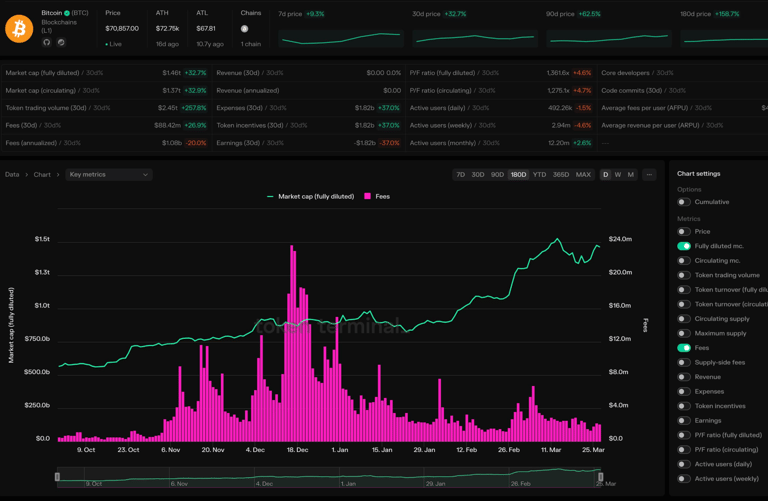
Task: Click the Code commits (30d) row
Action: 683,91
